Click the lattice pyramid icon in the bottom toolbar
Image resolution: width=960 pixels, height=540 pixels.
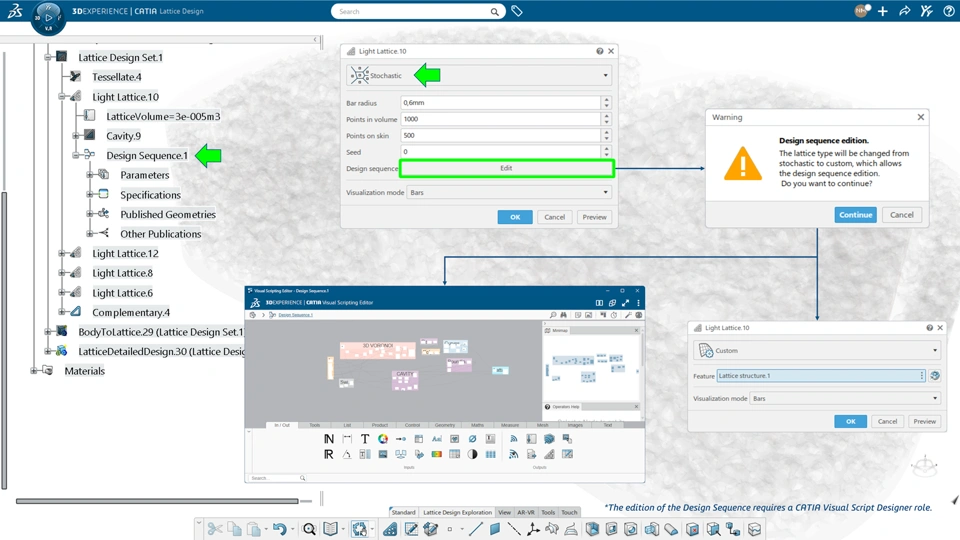pyautogui.click(x=390, y=528)
